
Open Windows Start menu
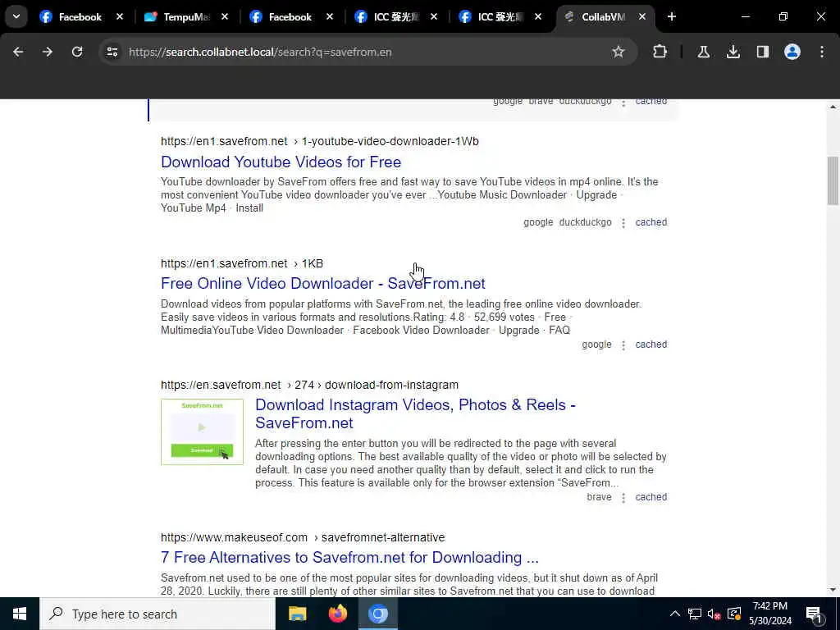point(20,614)
